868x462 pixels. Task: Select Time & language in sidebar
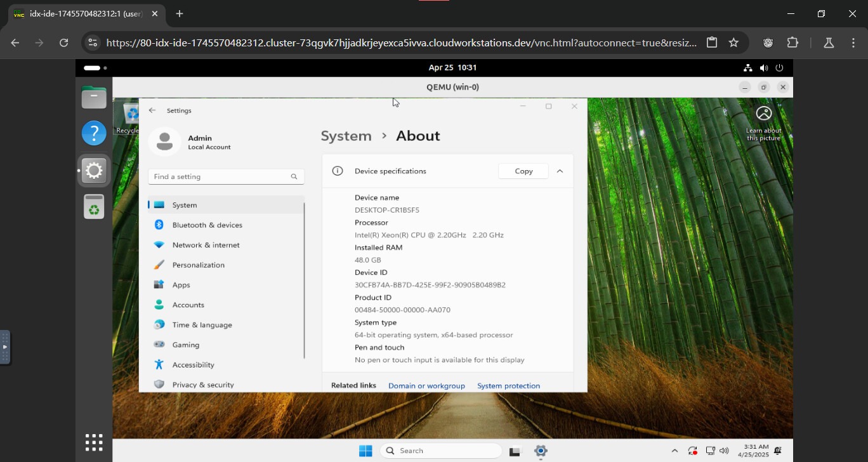coord(202,325)
